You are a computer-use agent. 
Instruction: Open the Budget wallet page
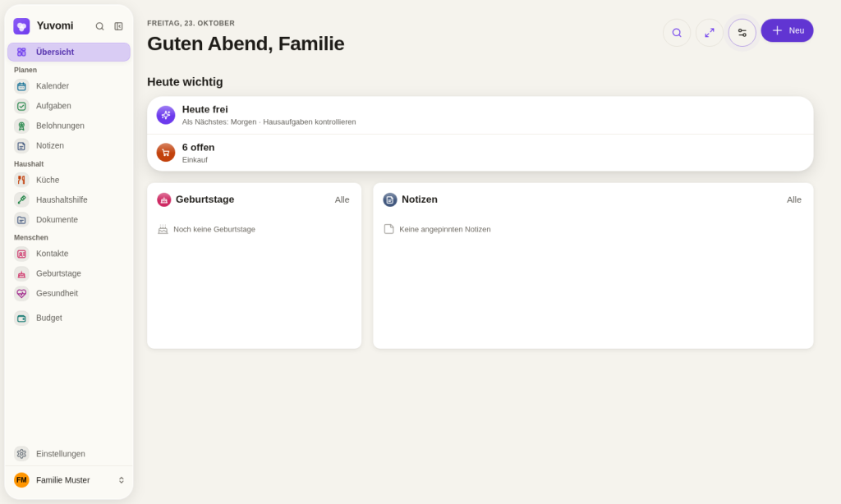click(x=69, y=318)
